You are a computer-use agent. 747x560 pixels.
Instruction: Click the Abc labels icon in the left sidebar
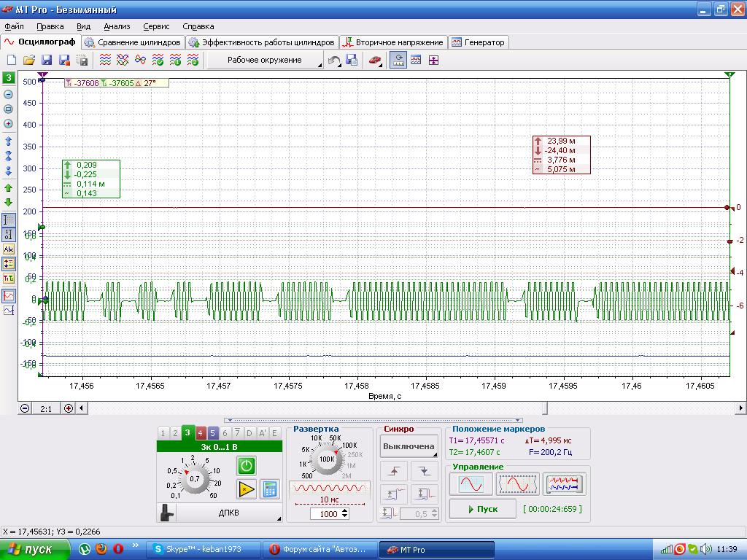point(9,249)
